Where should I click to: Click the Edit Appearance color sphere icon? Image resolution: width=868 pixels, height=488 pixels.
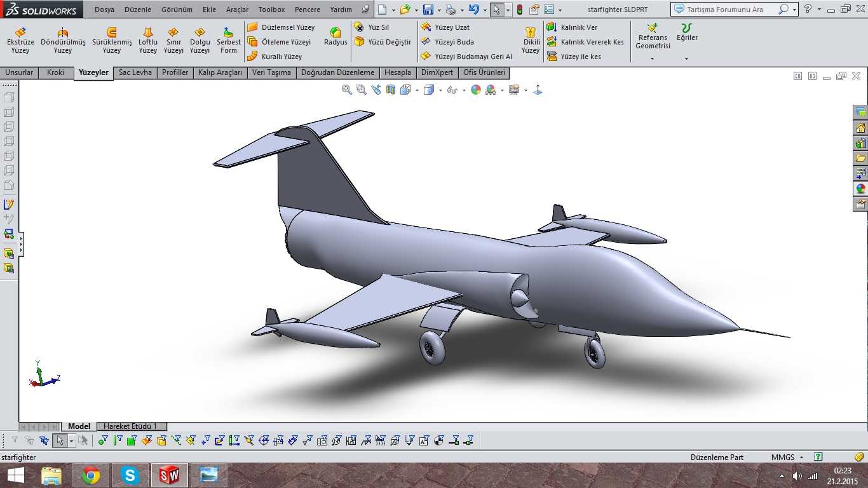tap(476, 90)
